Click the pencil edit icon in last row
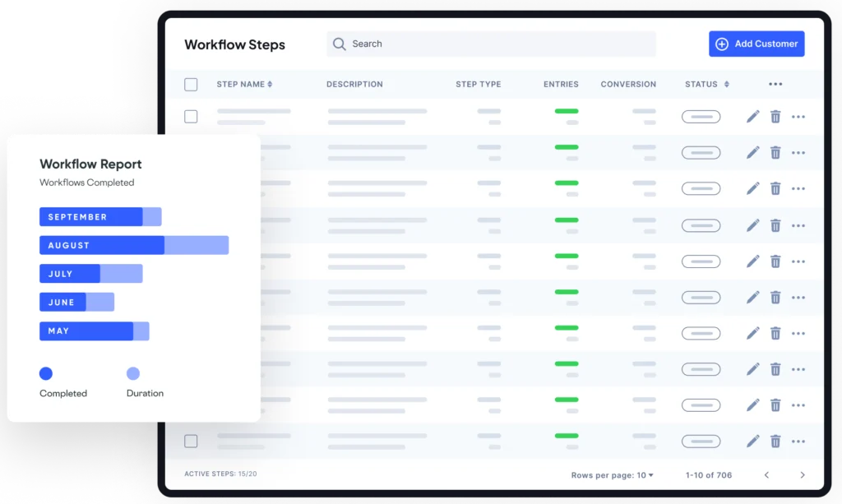 click(x=752, y=442)
